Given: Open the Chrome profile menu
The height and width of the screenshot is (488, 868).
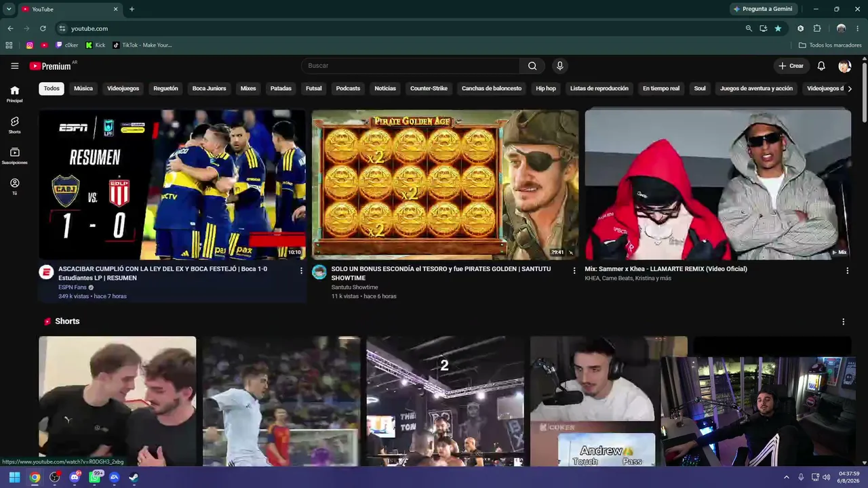Looking at the screenshot, I should 841,28.
